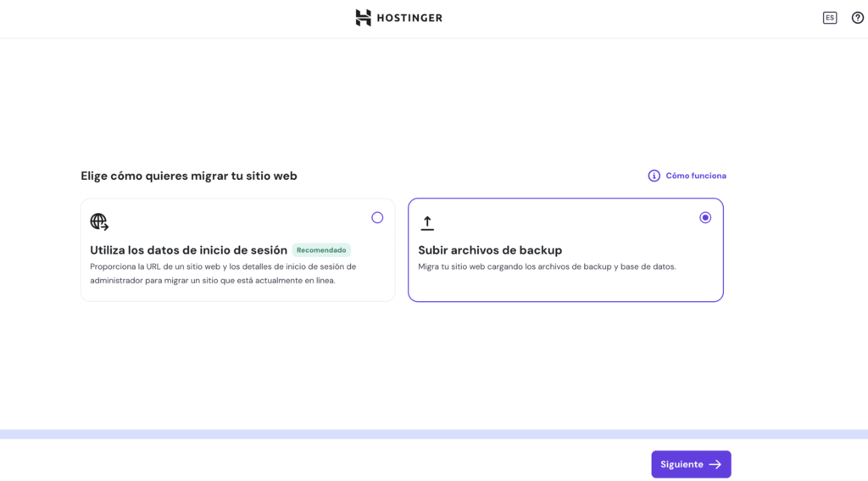This screenshot has width=868, height=481.
Task: Select the login credentials radio button
Action: point(377,218)
